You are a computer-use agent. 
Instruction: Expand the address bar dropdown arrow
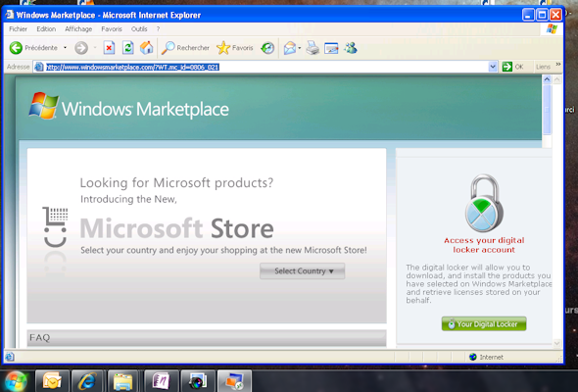click(493, 67)
